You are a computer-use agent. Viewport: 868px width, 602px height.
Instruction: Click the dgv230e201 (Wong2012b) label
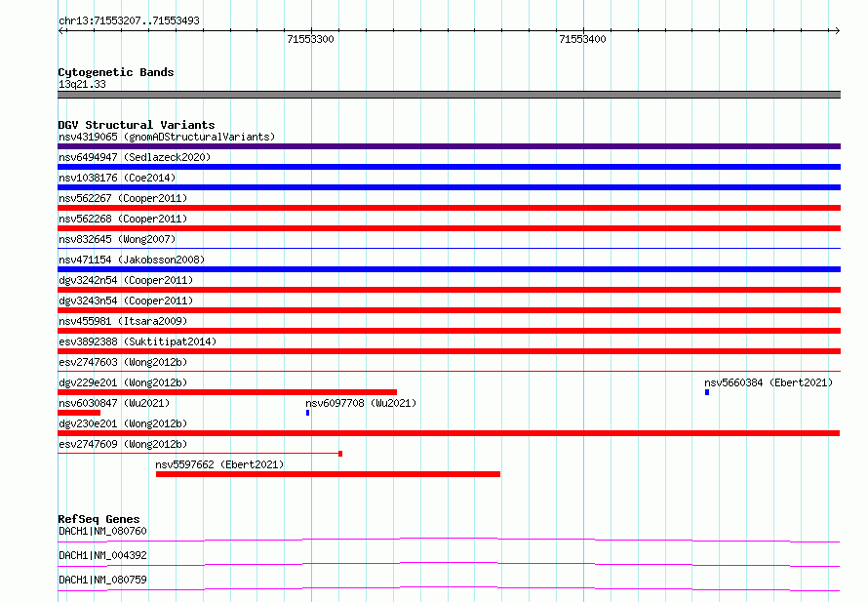(123, 423)
